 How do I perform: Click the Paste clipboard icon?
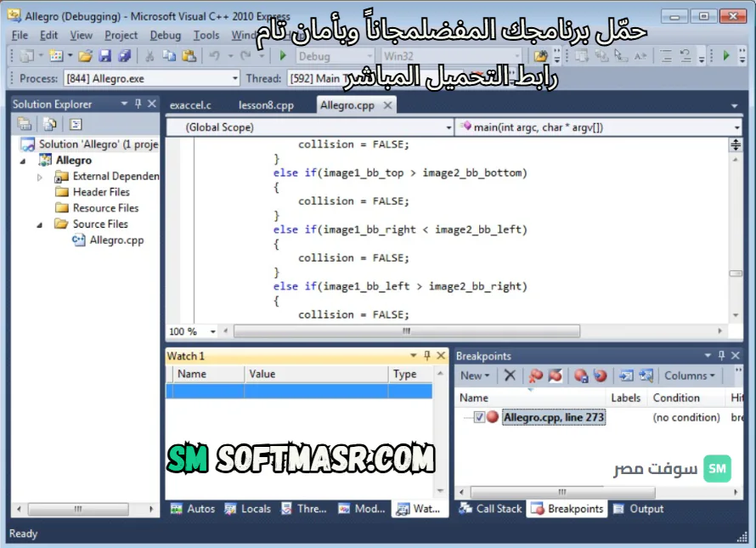[189, 56]
